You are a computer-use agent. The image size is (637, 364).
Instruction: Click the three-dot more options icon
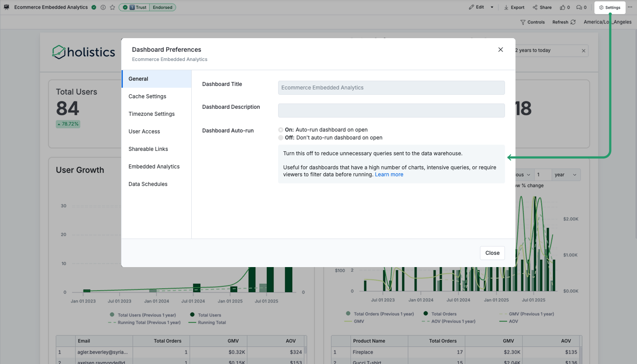pos(630,7)
